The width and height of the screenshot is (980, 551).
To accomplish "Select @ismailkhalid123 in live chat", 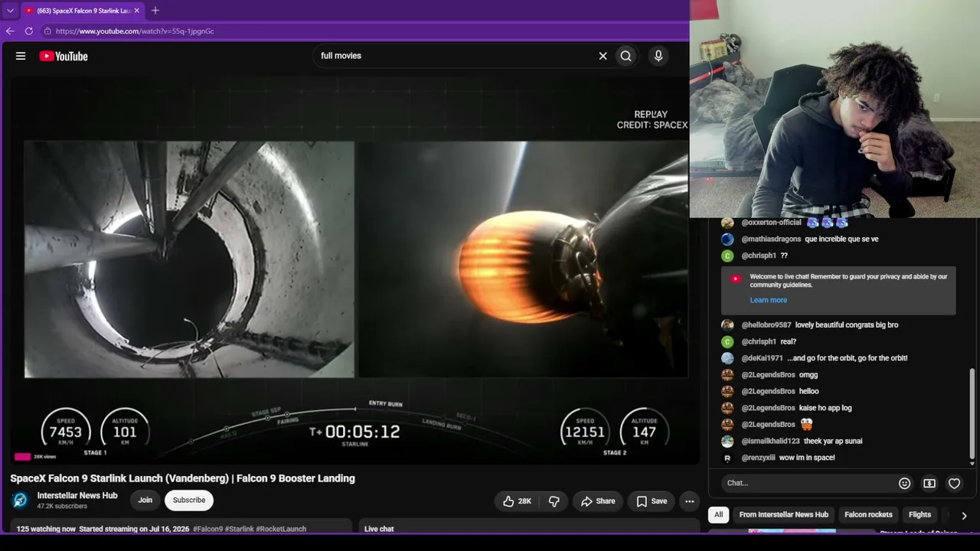I will (x=770, y=442).
